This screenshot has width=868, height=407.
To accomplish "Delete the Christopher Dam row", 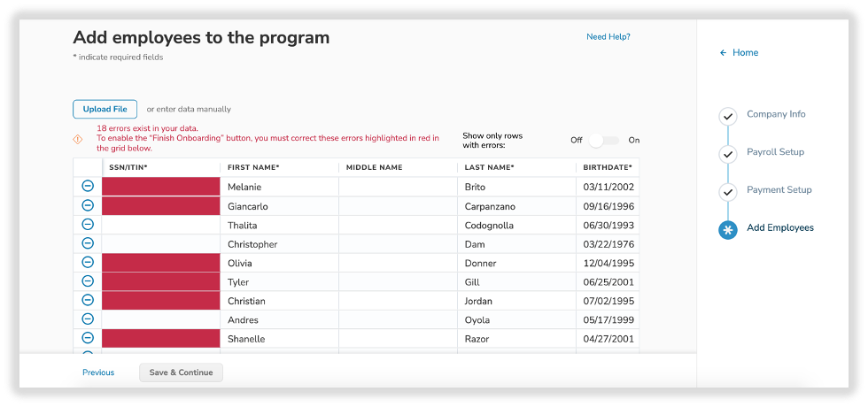I will pos(88,243).
